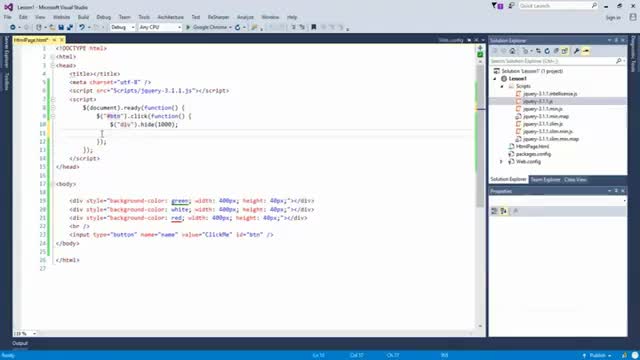Collapse all nodes in Solution Explorer
This screenshot has height=360, width=640.
pyautogui.click(x=556, y=51)
